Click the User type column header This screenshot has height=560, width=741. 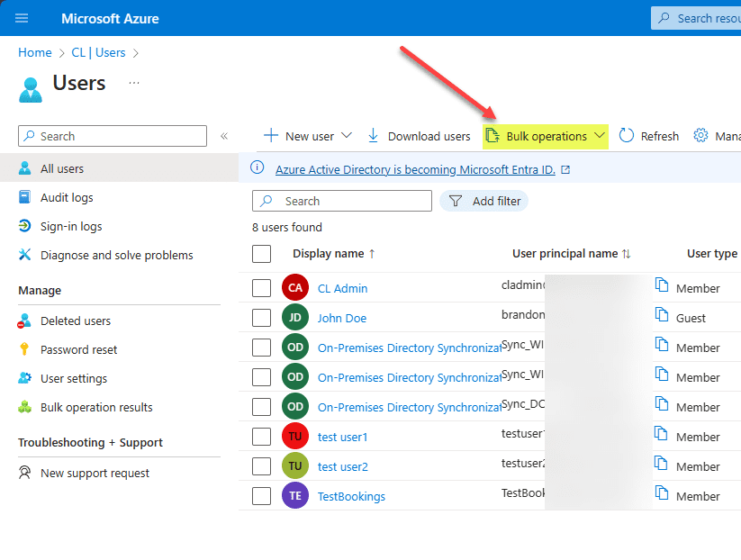(x=711, y=254)
